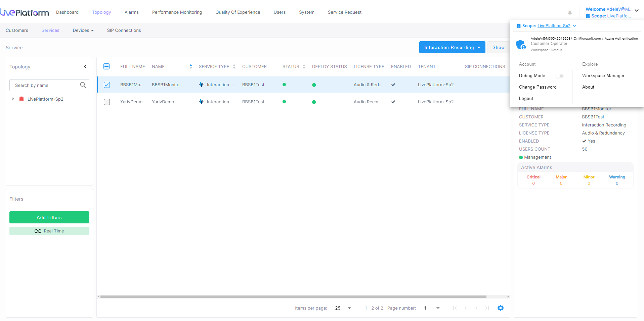Click the scroll-right arrow of the table scrollbar
The height and width of the screenshot is (321, 644).
point(508,297)
